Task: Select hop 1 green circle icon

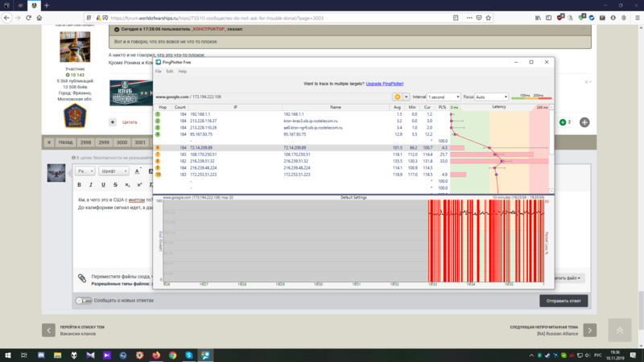Action: click(x=158, y=114)
